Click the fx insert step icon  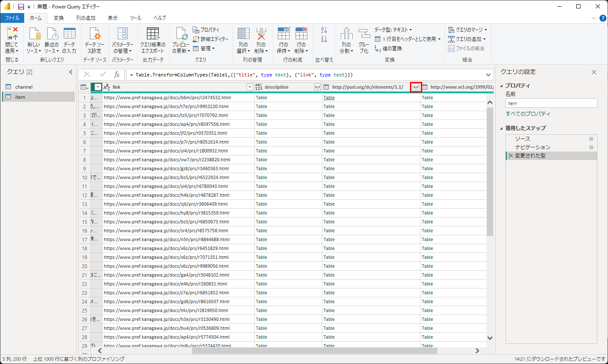click(x=117, y=75)
